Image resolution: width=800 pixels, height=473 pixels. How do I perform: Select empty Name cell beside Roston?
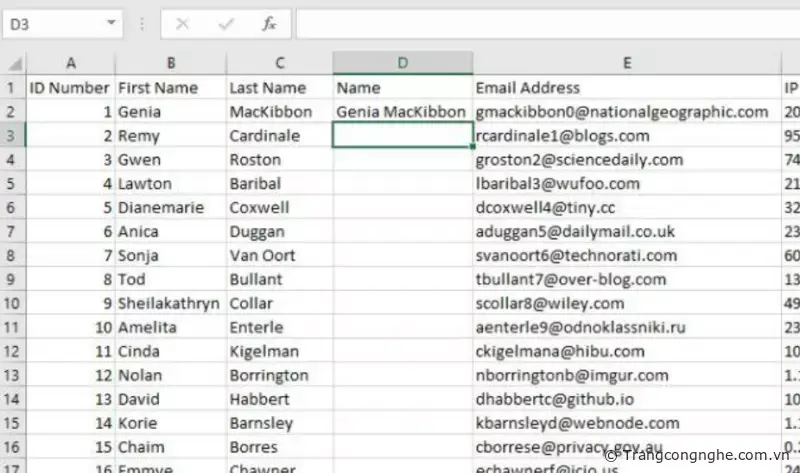click(402, 160)
